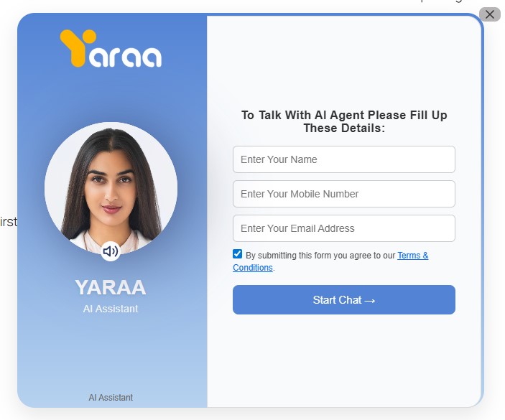Open the 'Terms &' hyperlink text
Screen dimensions: 505x420
click(x=413, y=256)
